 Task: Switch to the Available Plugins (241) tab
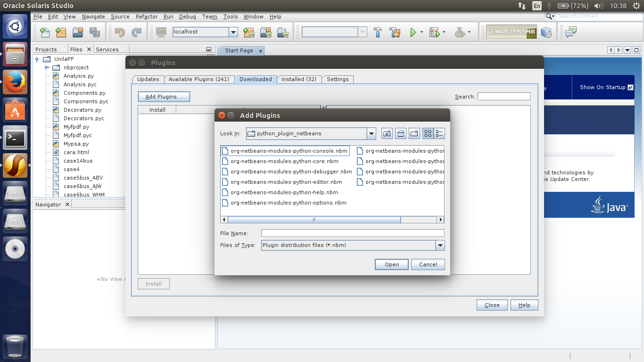point(199,79)
